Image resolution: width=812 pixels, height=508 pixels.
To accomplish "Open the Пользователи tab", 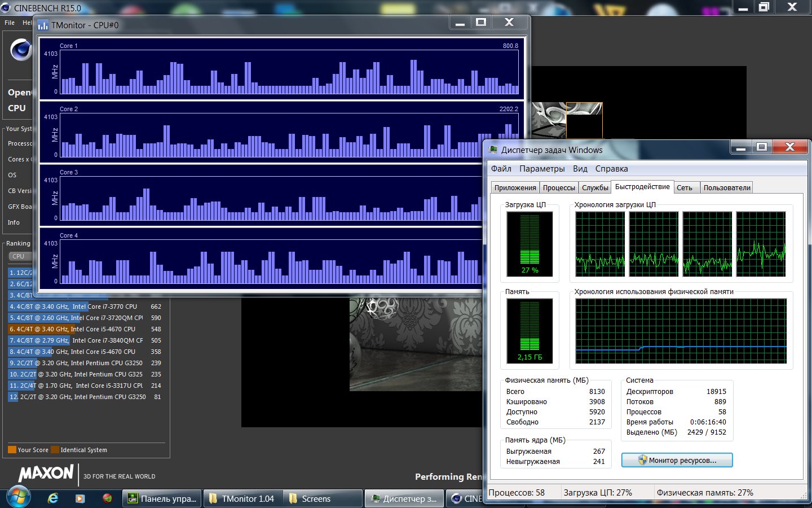I will click(x=726, y=188).
